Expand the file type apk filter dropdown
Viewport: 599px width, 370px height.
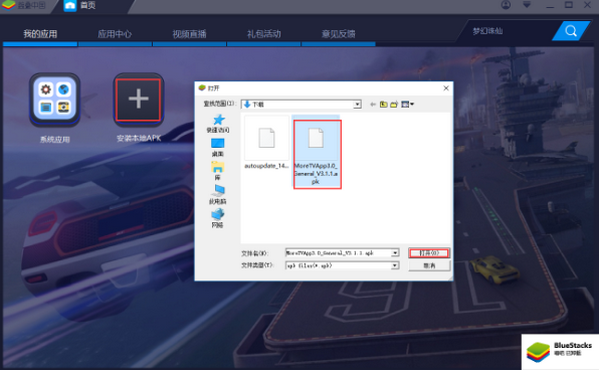[395, 265]
